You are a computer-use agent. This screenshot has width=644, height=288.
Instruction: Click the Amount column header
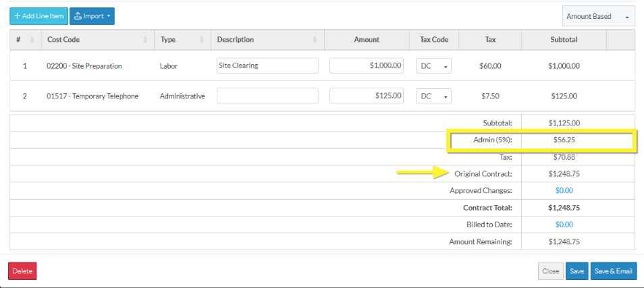coord(367,40)
